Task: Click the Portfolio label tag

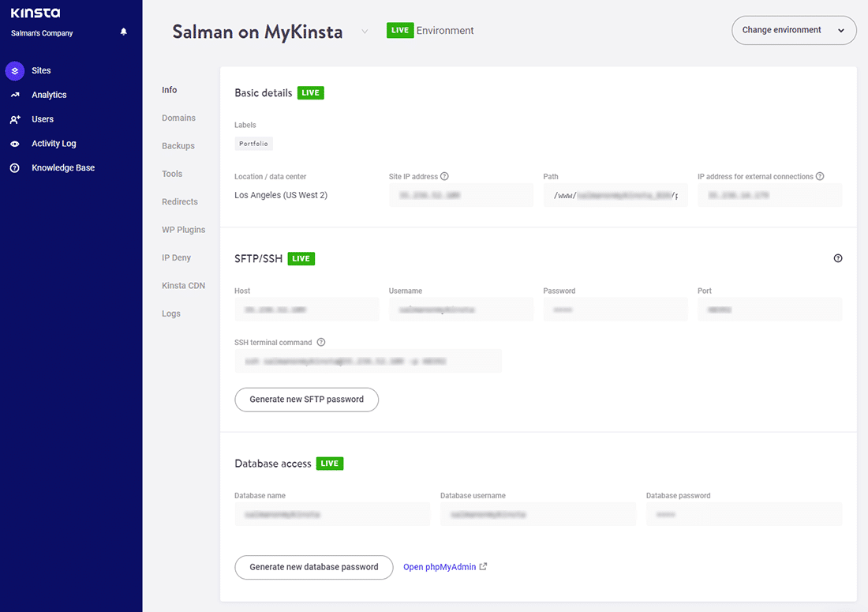Action: (253, 143)
